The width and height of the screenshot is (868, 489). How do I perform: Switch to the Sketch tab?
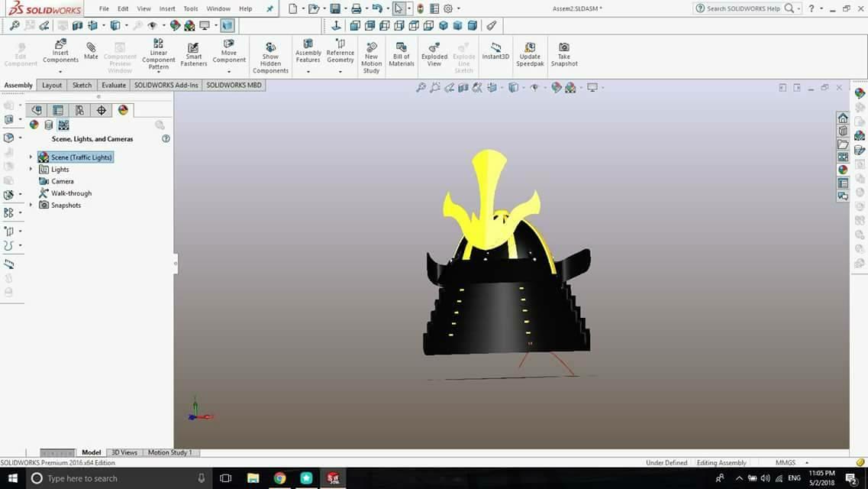tap(82, 86)
